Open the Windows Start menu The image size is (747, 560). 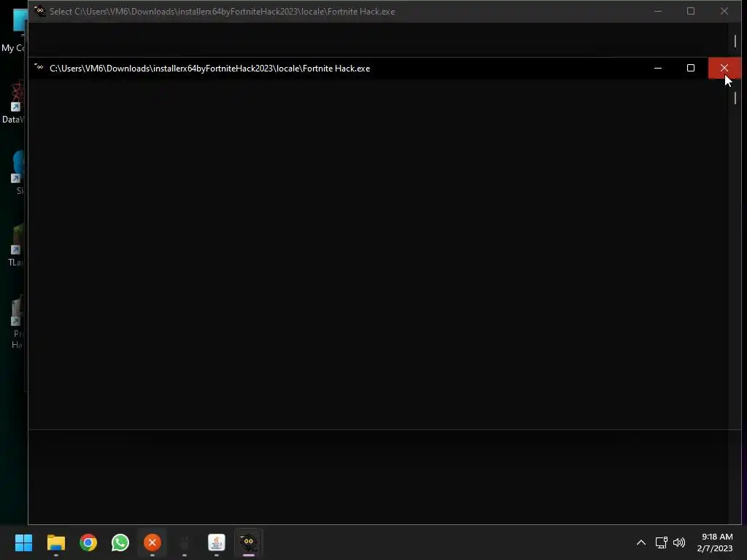tap(23, 542)
